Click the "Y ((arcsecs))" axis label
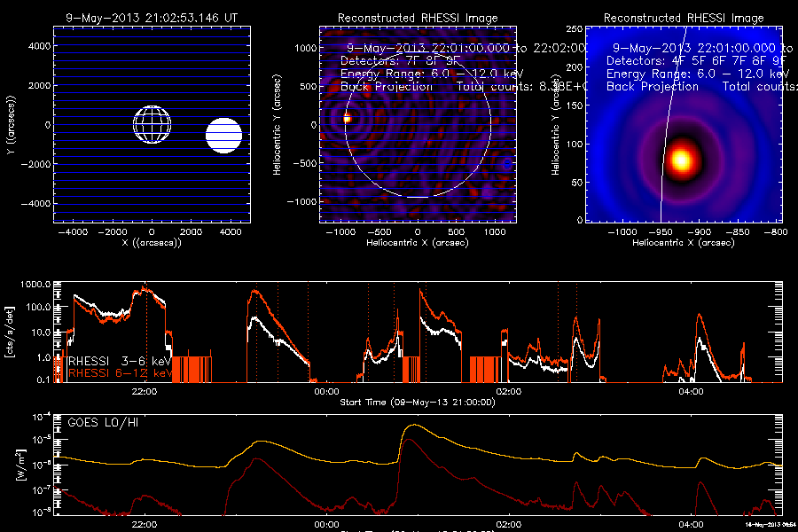This screenshot has width=798, height=532. pos(12,125)
